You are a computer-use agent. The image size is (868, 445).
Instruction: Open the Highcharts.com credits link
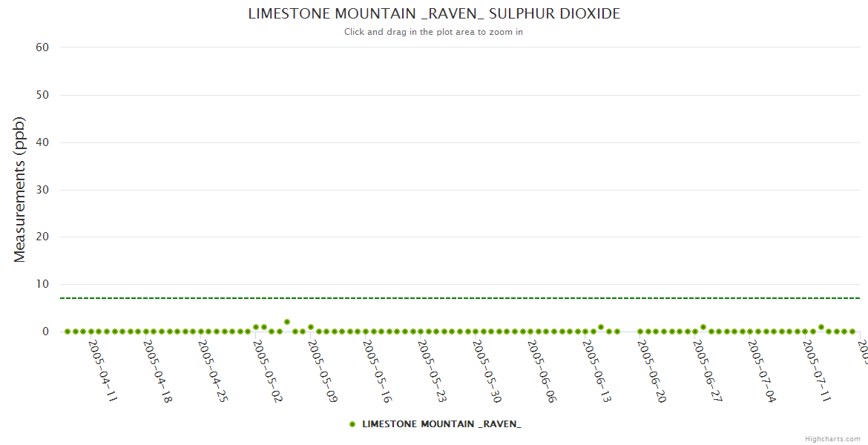click(832, 438)
